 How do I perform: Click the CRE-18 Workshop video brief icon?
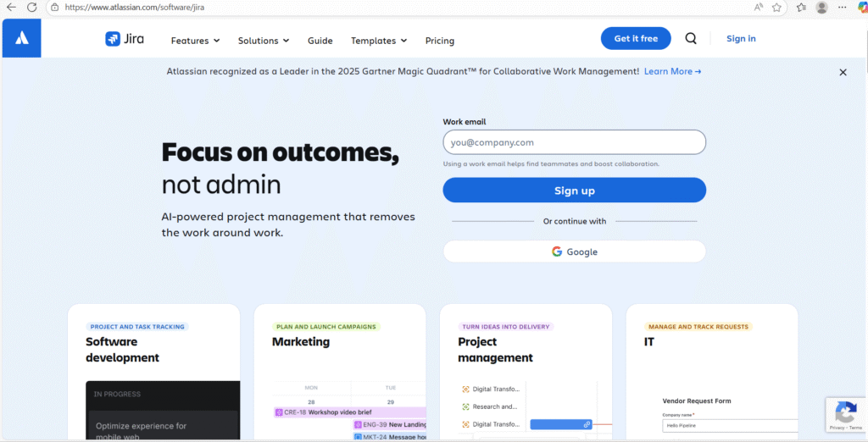coord(280,412)
